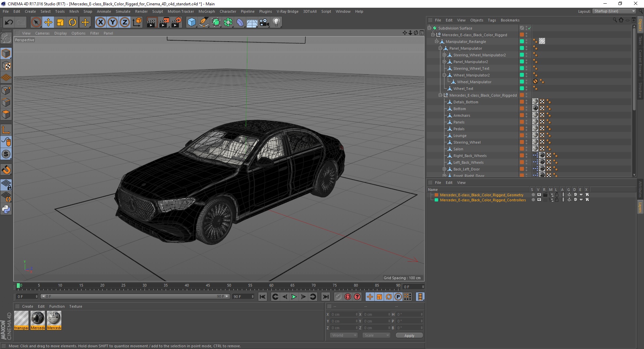Open the Structure side tab
Viewport: 644px width, 349px height.
pos(640,90)
